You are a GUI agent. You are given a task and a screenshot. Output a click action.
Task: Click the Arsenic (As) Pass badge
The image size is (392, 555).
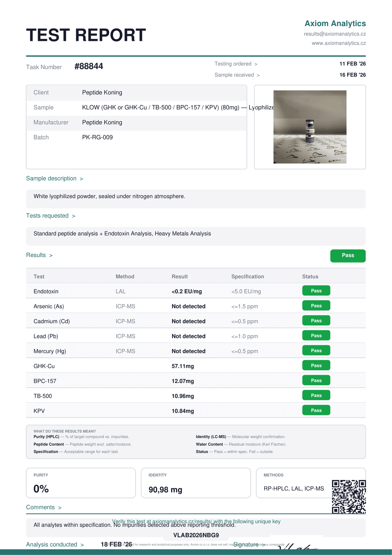(x=316, y=306)
